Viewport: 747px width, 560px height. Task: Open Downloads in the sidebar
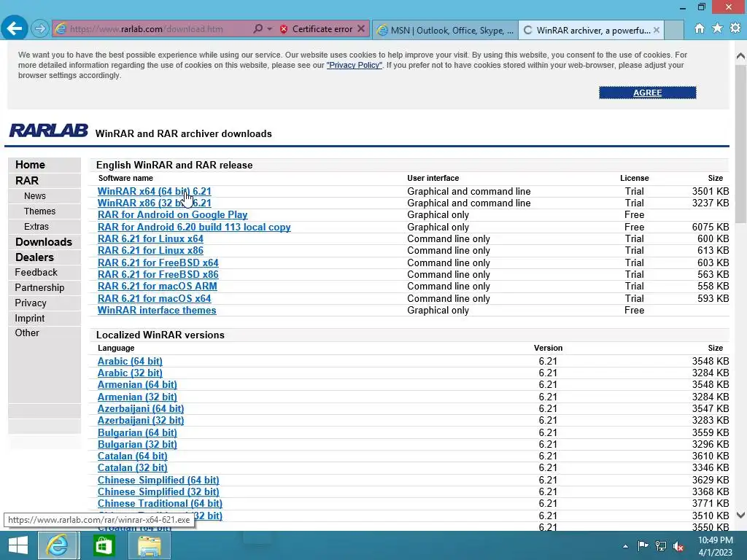(44, 242)
